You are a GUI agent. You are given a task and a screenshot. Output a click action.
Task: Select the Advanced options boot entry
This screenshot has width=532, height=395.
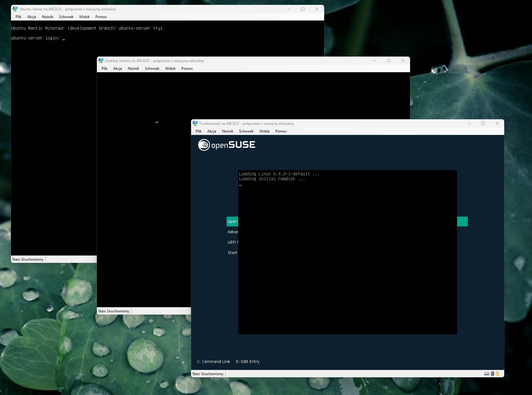(233, 232)
